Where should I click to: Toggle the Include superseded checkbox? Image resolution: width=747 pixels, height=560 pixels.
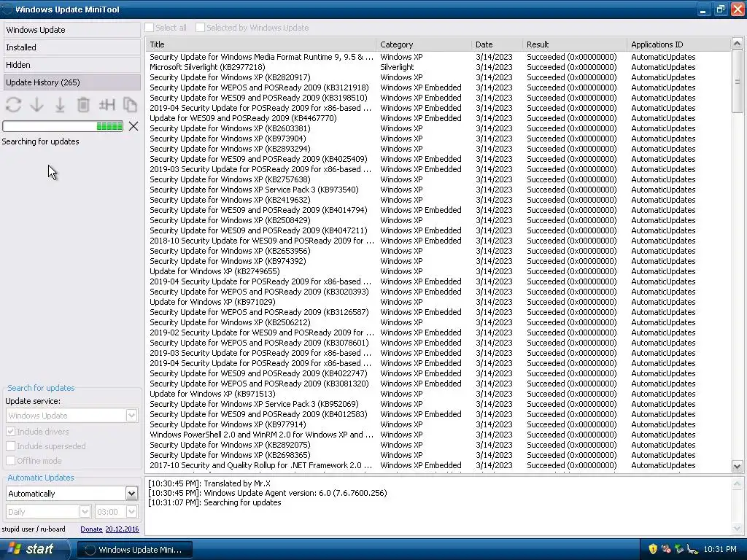[x=10, y=446]
